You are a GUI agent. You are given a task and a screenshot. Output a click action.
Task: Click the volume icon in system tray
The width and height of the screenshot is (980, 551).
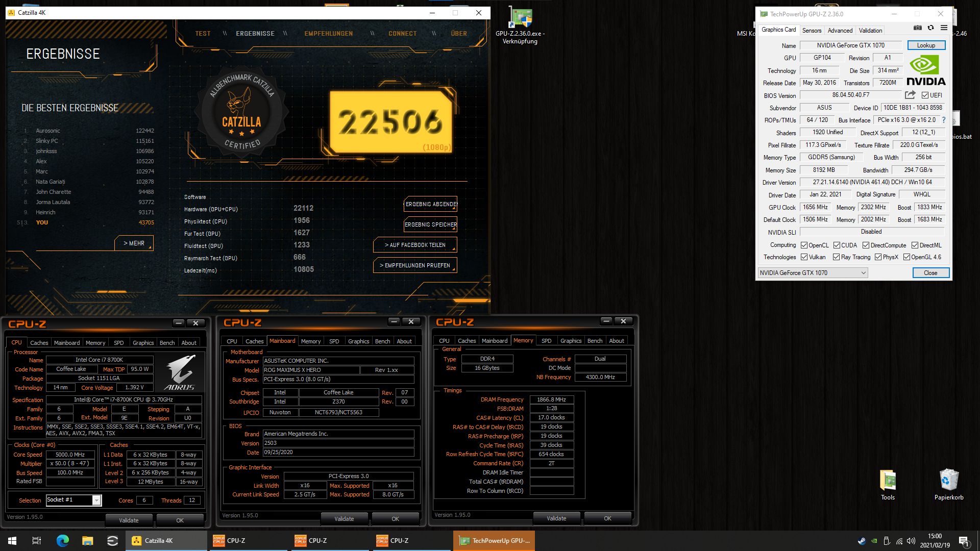point(911,541)
